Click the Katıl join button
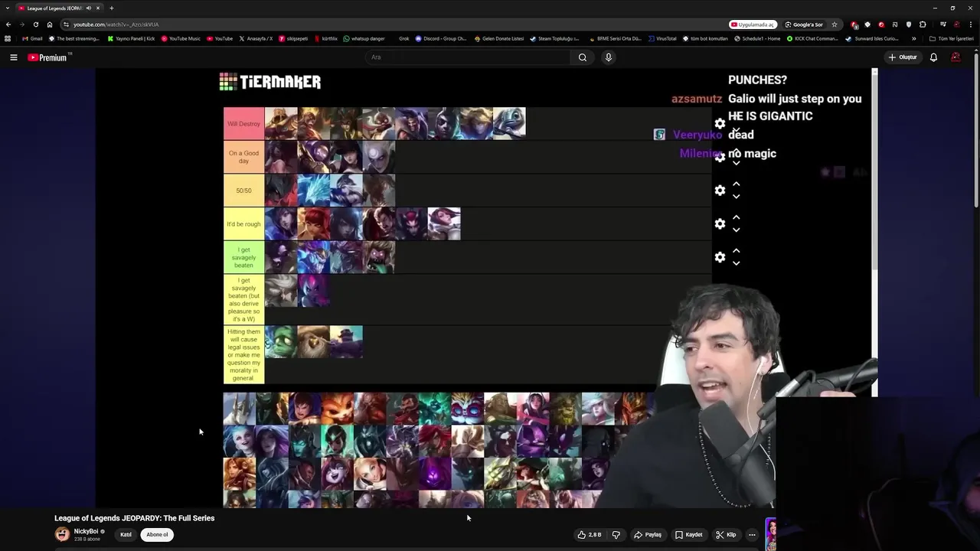Viewport: 980px width, 551px height. [x=126, y=535]
